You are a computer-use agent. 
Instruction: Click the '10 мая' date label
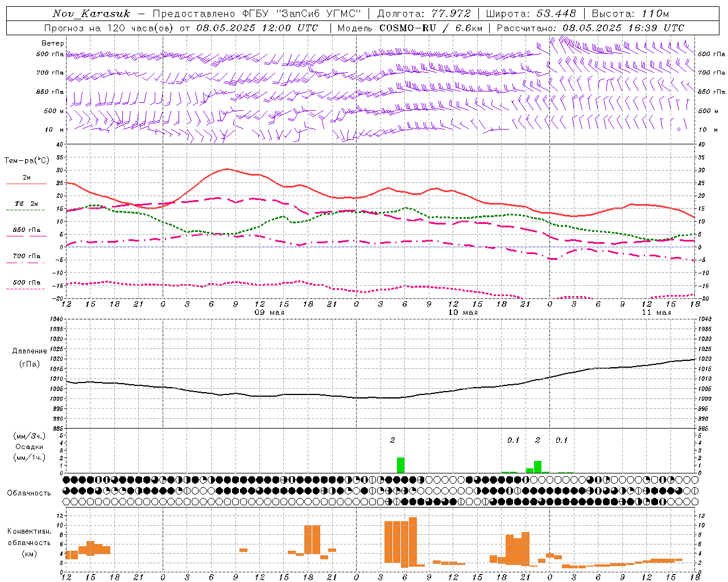(463, 313)
